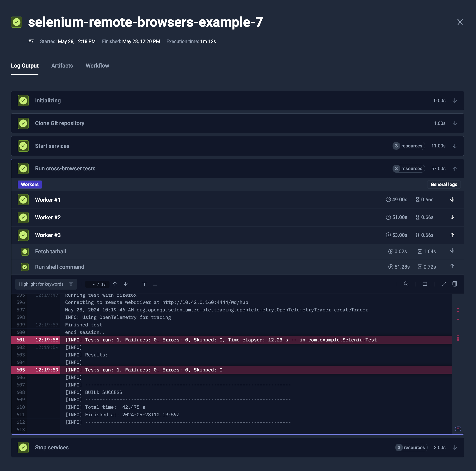Click Highlight for keywords button
Image resolution: width=476 pixels, height=471 pixels.
(x=41, y=284)
